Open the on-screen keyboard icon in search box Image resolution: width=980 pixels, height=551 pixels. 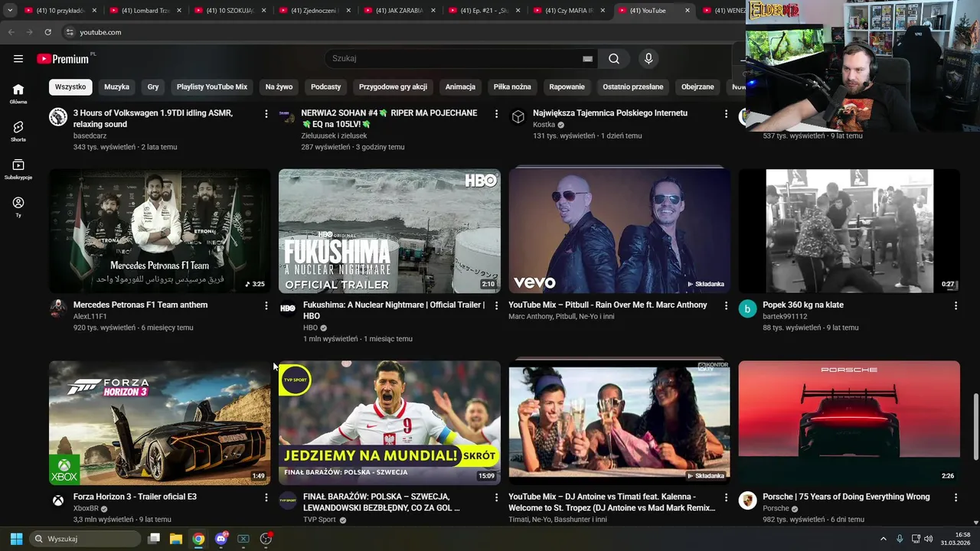click(587, 59)
